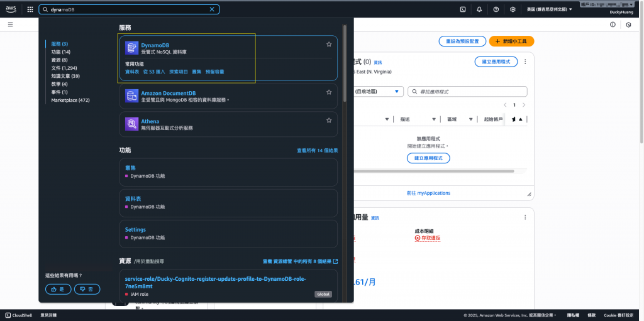This screenshot has width=644, height=321.
Task: Open Cookie 喜好設定 in footer
Action: [x=619, y=315]
